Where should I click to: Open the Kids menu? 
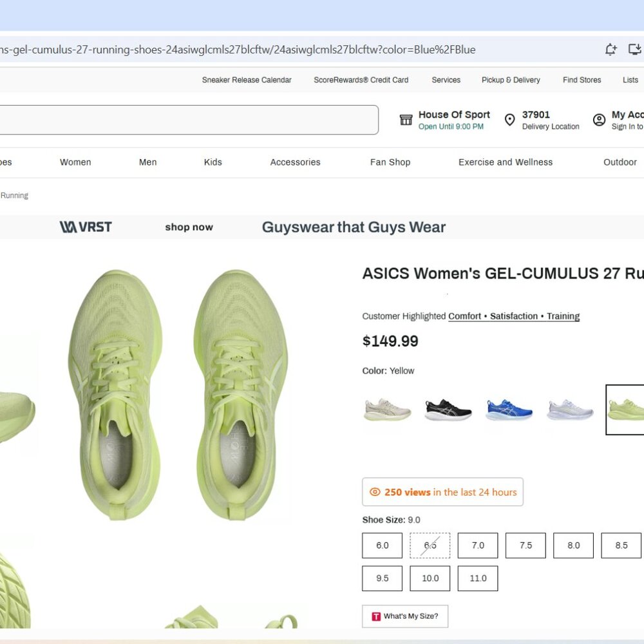coord(213,162)
